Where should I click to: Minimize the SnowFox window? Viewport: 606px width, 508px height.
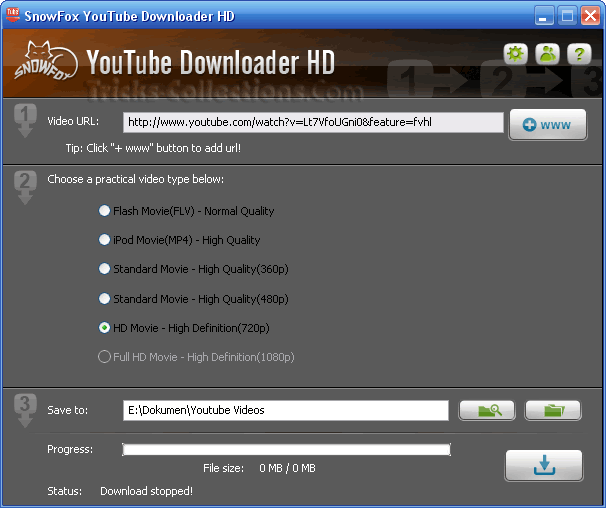pos(543,16)
